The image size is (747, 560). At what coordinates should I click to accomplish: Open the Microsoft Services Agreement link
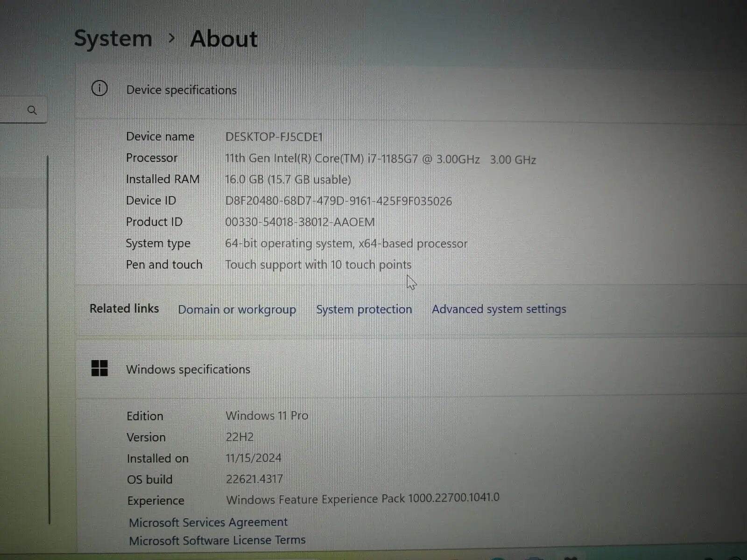[x=208, y=522]
